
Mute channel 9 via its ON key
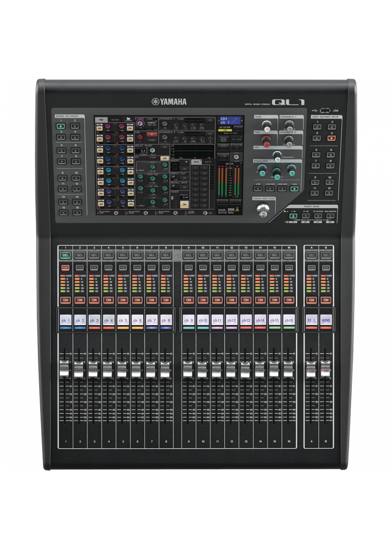tap(189, 300)
